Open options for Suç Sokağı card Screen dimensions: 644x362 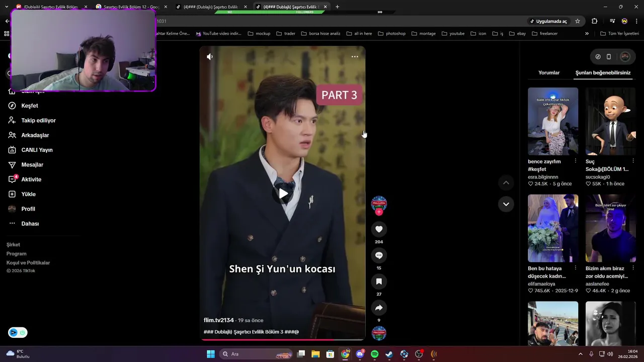[633, 161]
